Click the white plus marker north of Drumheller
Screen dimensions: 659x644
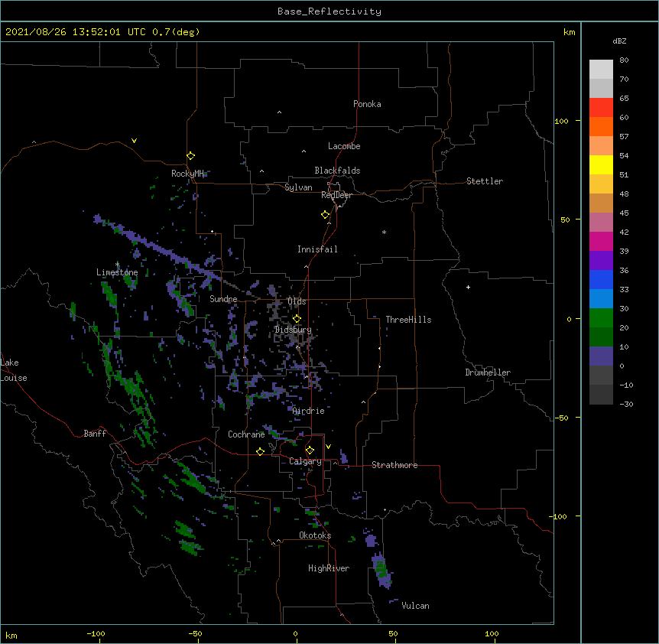468,287
